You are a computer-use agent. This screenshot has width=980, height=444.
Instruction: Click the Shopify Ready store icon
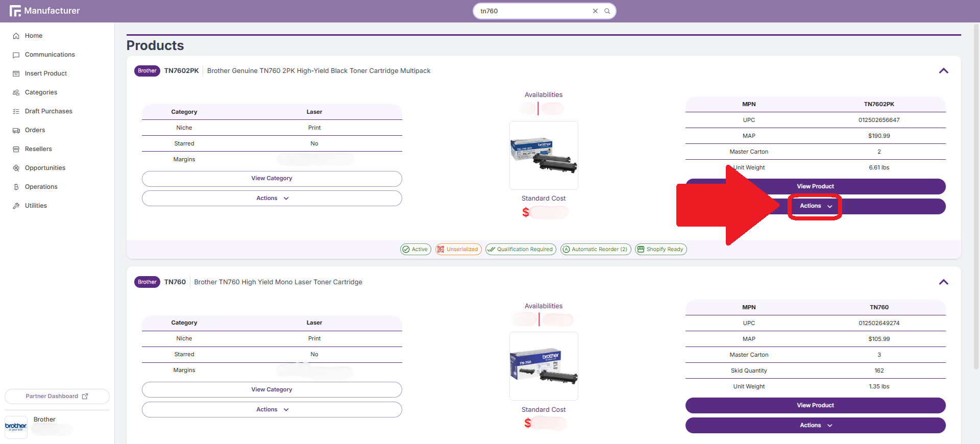pos(641,250)
